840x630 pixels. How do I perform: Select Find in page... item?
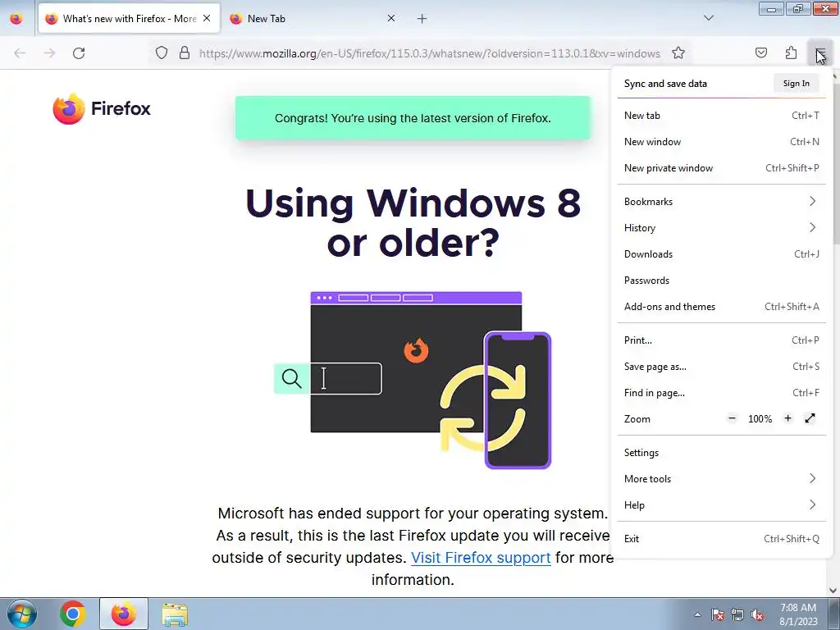click(722, 393)
